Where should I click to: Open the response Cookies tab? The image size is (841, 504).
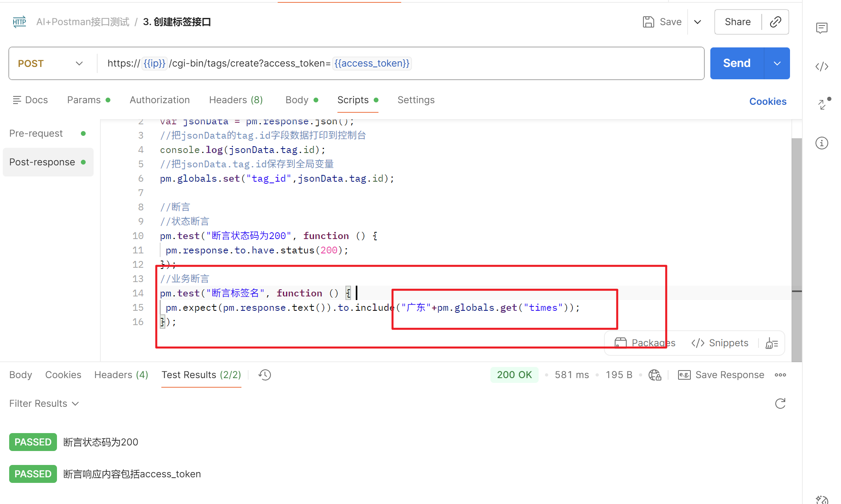click(x=63, y=375)
